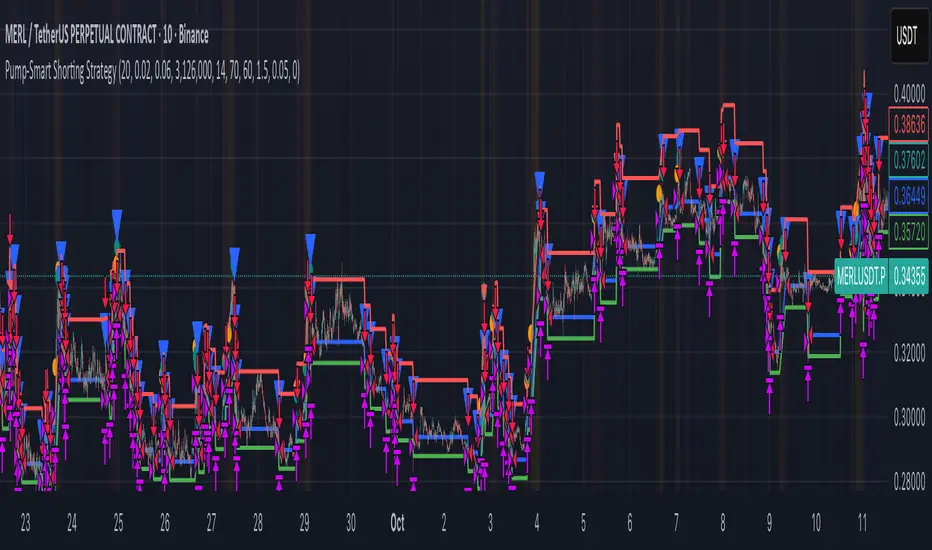Click the MERLUSDT.P symbol price tag
932x550 pixels.
point(861,276)
